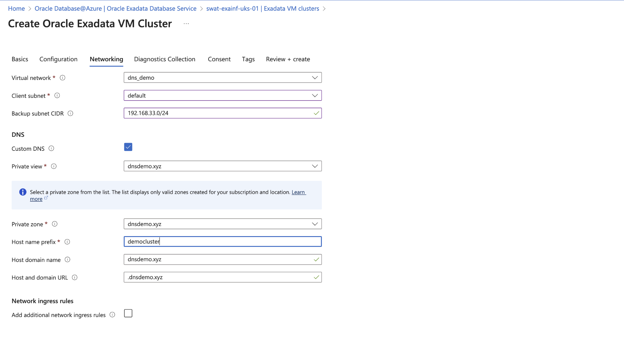624x364 pixels.
Task: Click the ellipsis next to the page title
Action: 186,24
